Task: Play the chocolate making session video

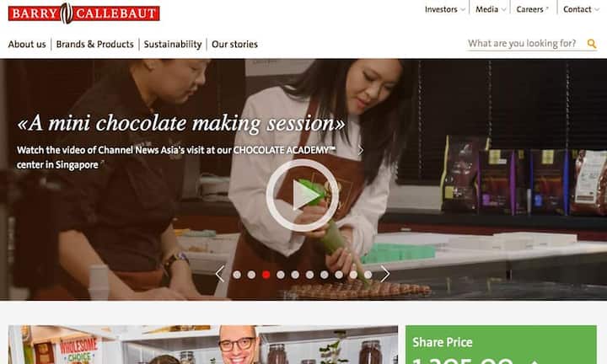Action: (303, 195)
